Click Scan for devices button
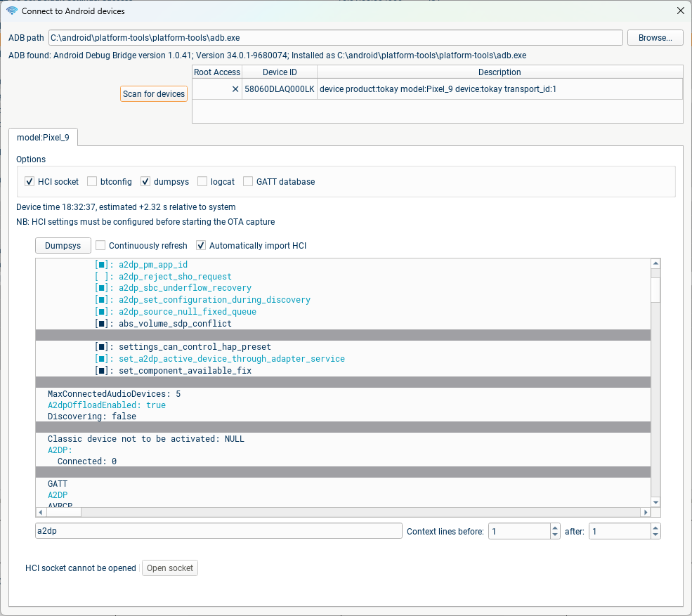This screenshot has height=616, width=692. point(154,94)
